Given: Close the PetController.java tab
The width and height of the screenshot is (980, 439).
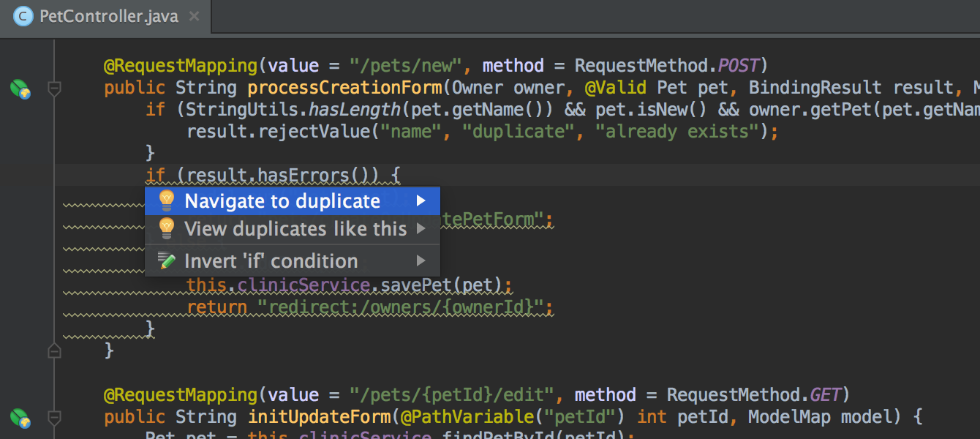Looking at the screenshot, I should 194,15.
